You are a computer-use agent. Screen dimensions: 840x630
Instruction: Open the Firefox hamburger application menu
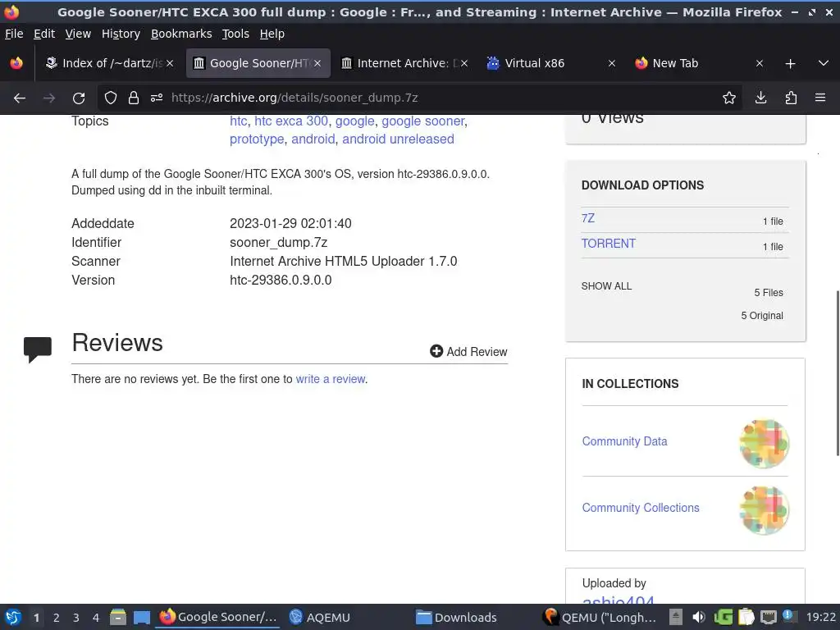pyautogui.click(x=820, y=98)
